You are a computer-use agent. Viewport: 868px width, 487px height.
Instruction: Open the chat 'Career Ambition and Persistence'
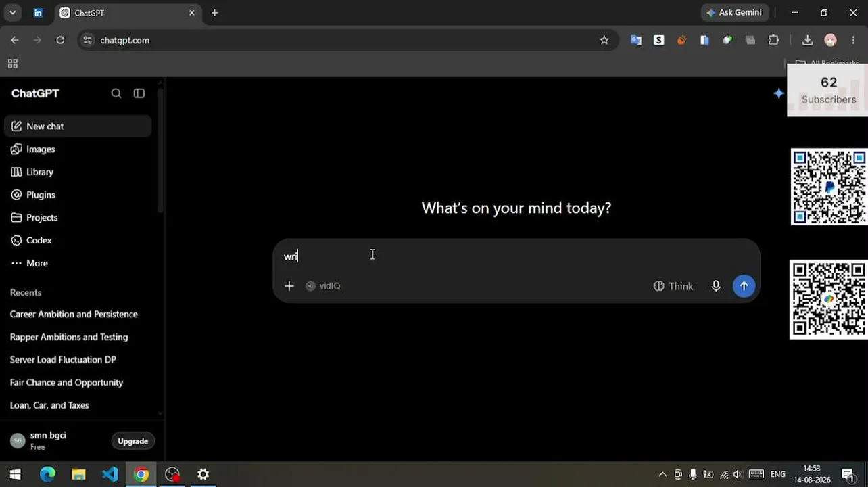(74, 315)
